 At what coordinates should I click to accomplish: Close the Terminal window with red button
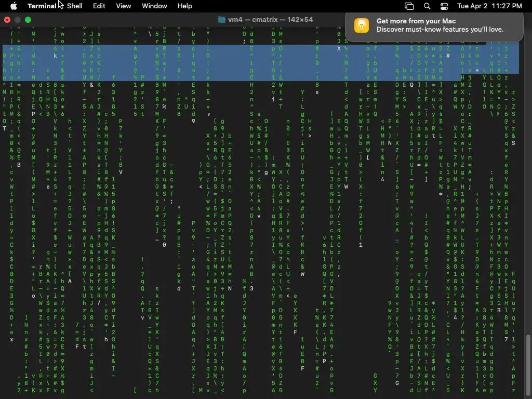click(x=7, y=20)
